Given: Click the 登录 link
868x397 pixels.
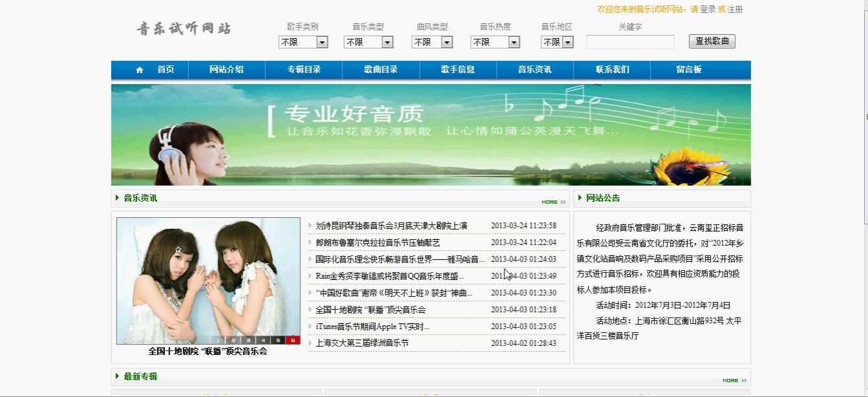Looking at the screenshot, I should [x=708, y=10].
